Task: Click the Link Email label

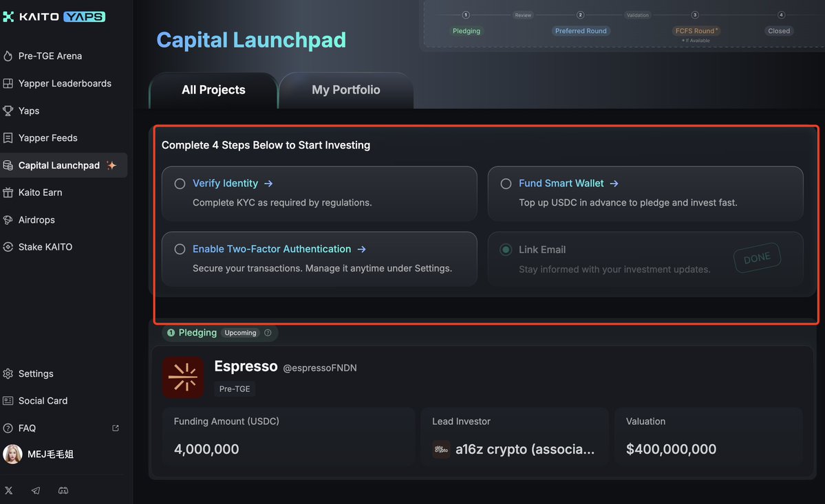Action: pyautogui.click(x=542, y=250)
